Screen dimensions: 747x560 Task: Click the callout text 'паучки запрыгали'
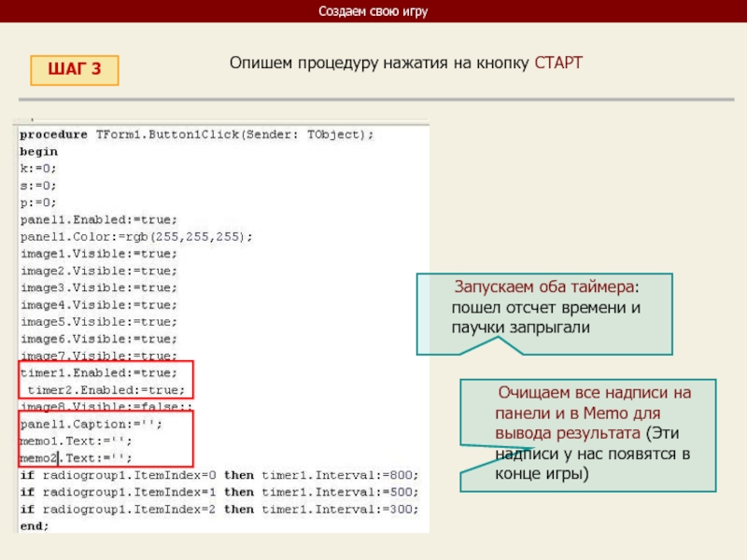point(521,328)
